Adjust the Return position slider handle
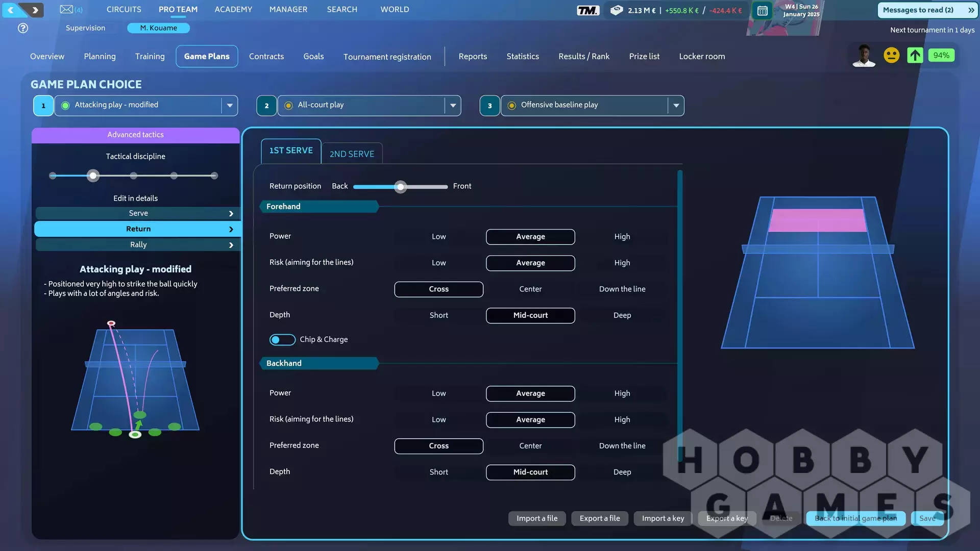This screenshot has height=551, width=980. coord(401,187)
